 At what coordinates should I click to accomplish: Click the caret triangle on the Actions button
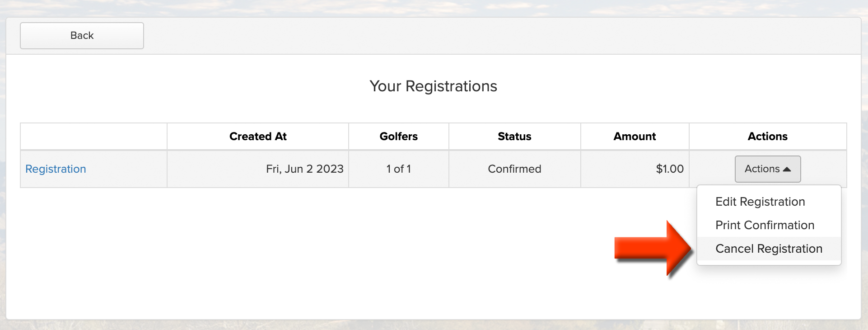[x=787, y=169]
